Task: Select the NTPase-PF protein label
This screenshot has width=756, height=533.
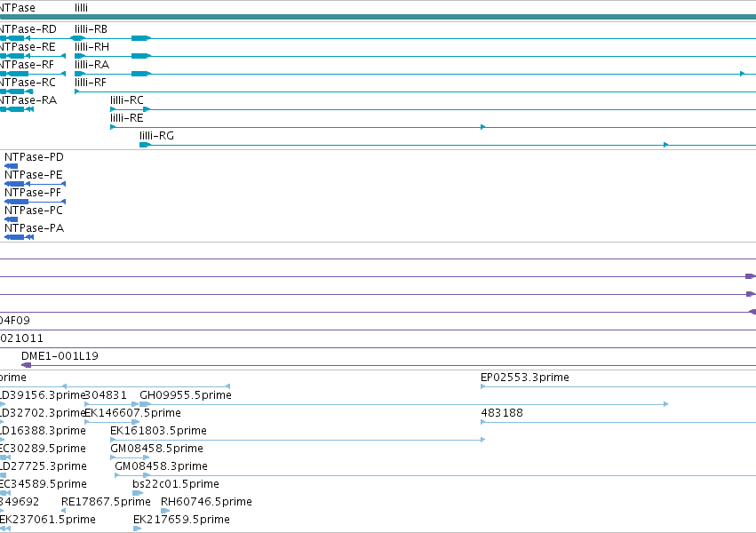Action: click(33, 193)
